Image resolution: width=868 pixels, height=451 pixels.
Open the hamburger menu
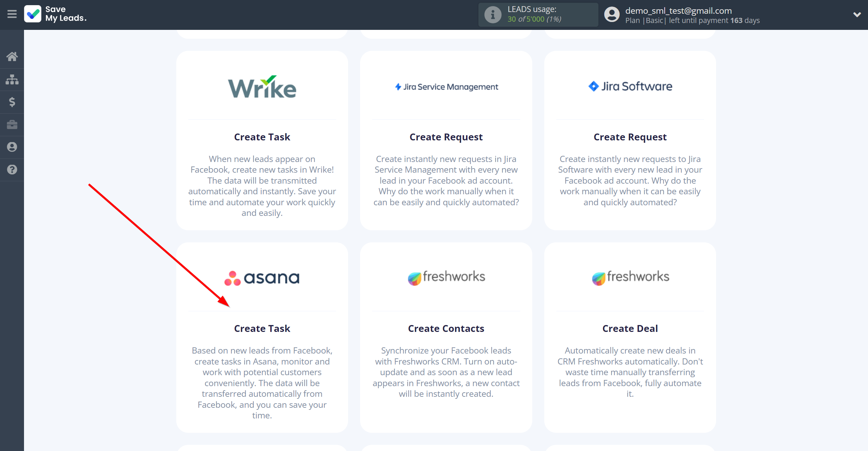coord(12,14)
